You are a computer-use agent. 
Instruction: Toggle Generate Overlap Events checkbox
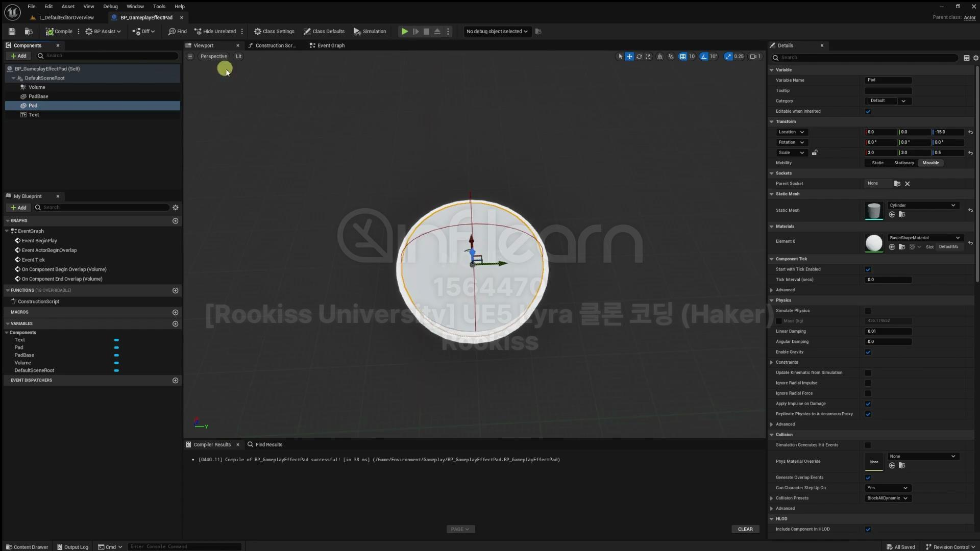(868, 478)
